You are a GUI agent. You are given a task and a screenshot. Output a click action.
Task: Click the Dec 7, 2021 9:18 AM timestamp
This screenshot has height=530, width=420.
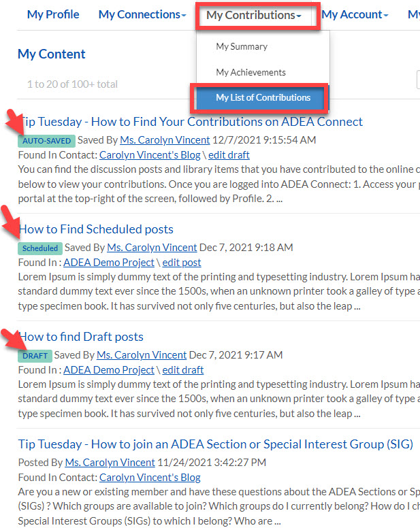coord(246,248)
